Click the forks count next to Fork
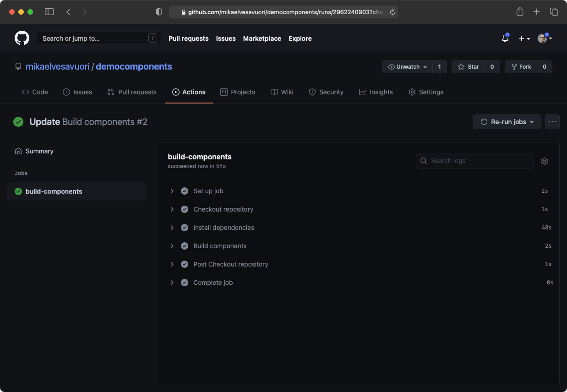The height and width of the screenshot is (392, 567). 545,67
